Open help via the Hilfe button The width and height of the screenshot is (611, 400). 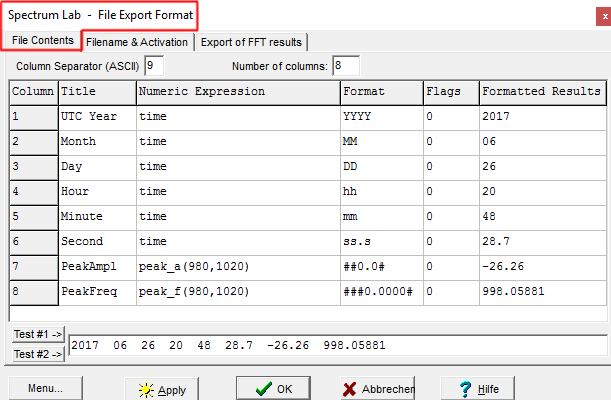coord(477,389)
